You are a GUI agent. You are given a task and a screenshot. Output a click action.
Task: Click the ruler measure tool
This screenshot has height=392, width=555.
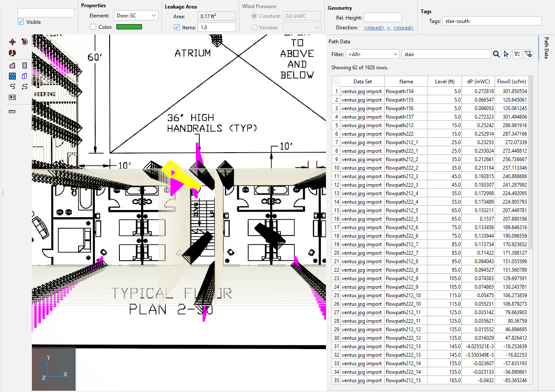(12, 111)
